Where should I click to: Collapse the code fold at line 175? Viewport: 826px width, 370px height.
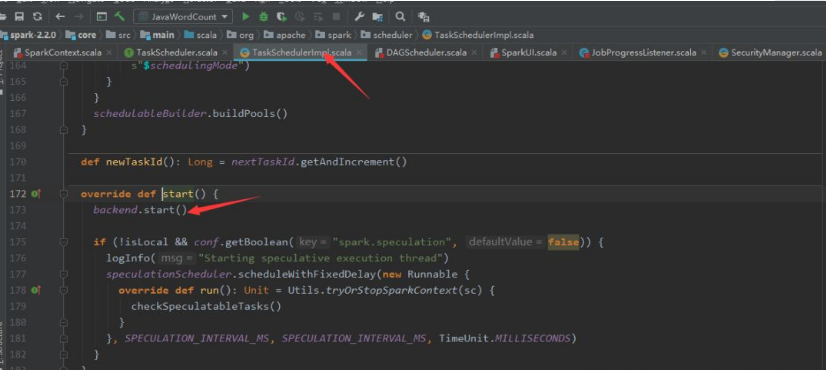64,242
